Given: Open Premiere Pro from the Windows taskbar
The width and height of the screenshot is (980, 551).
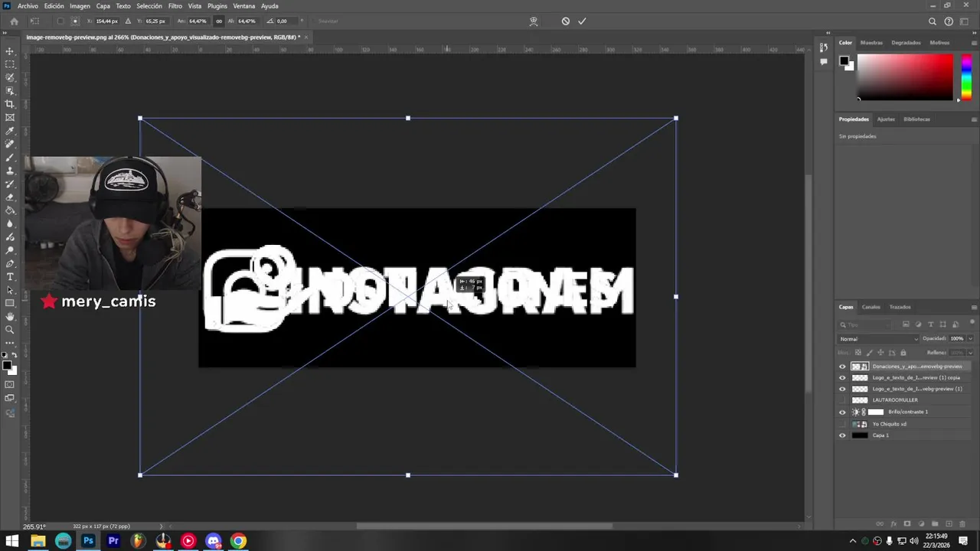Looking at the screenshot, I should point(113,541).
